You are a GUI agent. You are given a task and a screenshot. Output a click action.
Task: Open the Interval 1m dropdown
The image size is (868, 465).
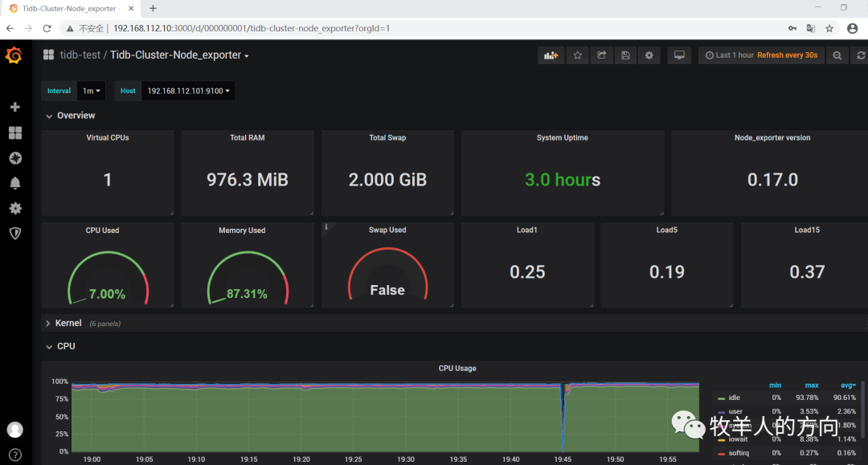pos(92,91)
